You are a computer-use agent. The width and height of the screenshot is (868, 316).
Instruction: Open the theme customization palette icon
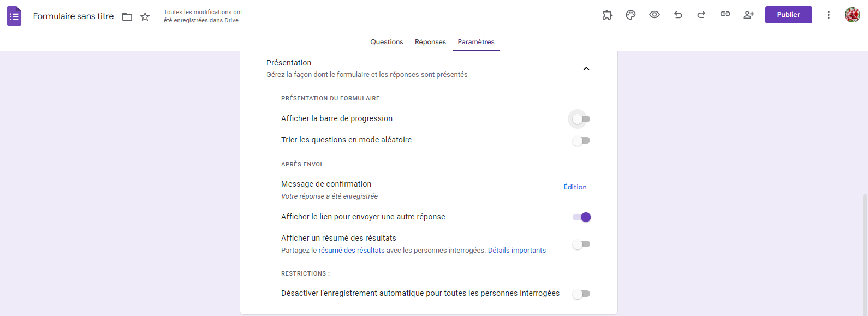(x=631, y=15)
